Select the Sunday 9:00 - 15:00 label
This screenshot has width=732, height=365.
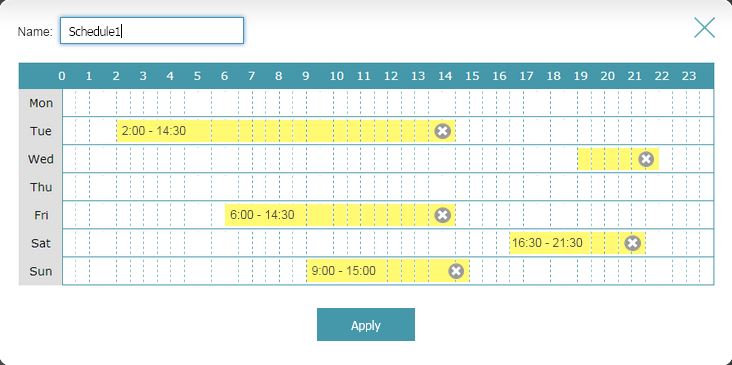tap(343, 271)
